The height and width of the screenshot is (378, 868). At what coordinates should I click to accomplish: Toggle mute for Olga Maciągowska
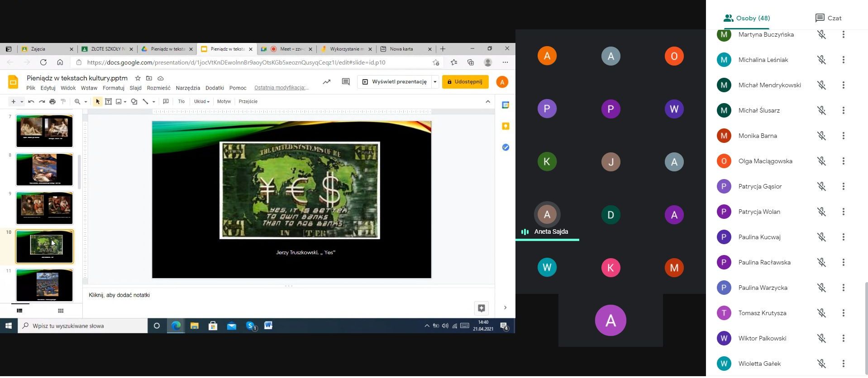point(821,161)
